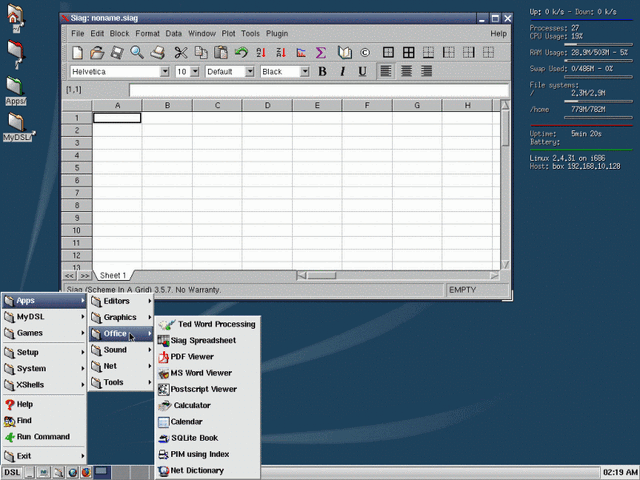
Task: Open the Format menu
Action: 147,33
